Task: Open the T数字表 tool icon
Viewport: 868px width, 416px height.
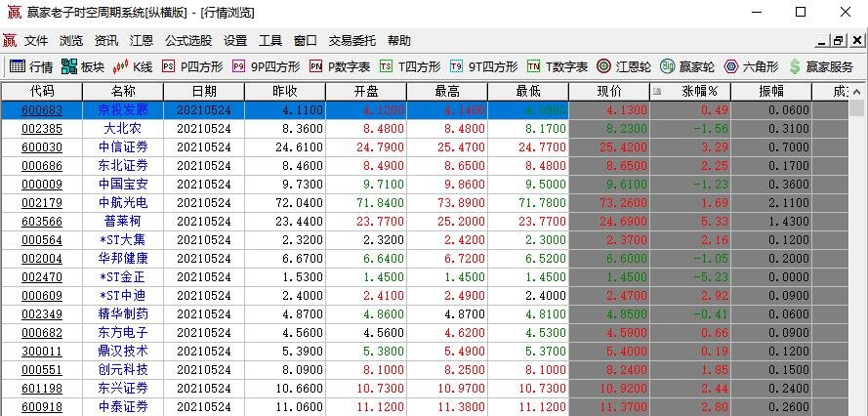Action: pos(534,66)
